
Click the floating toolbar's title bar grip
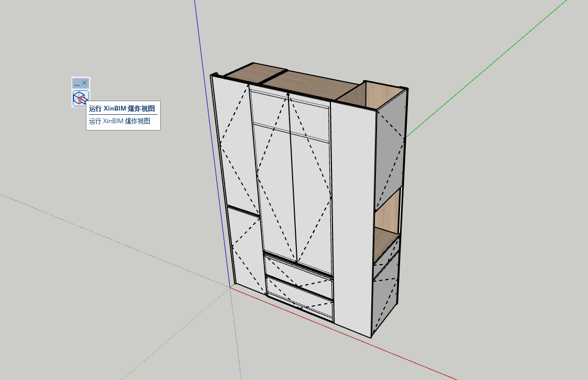(77, 83)
